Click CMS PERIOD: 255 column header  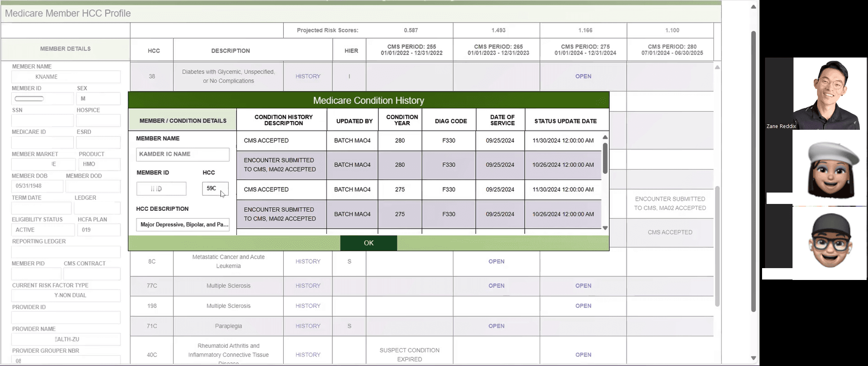[411, 50]
